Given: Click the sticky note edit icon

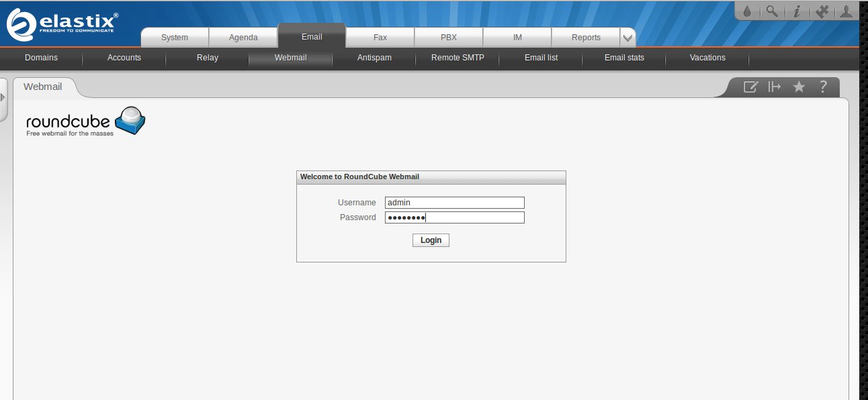Looking at the screenshot, I should point(750,87).
